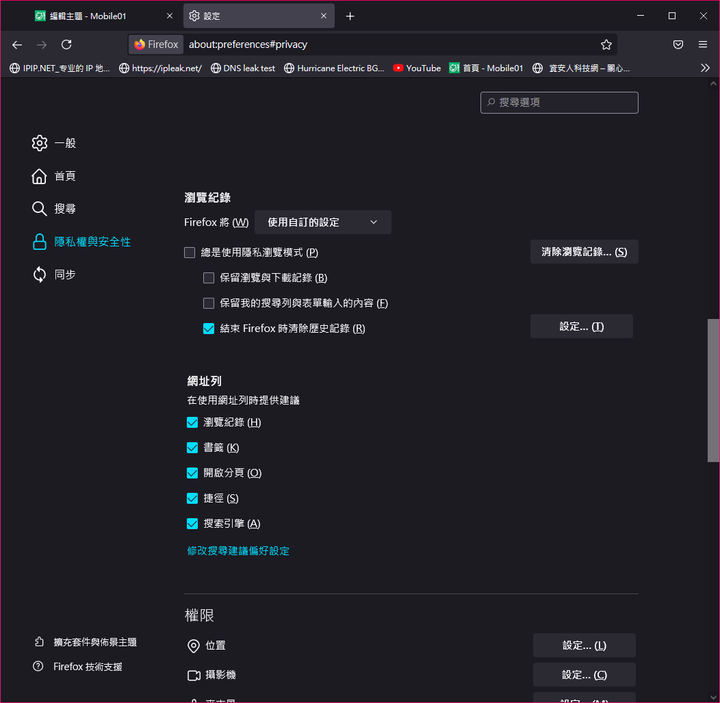Open Firefox 技術支援 help link
The width and height of the screenshot is (720, 703).
click(x=78, y=666)
